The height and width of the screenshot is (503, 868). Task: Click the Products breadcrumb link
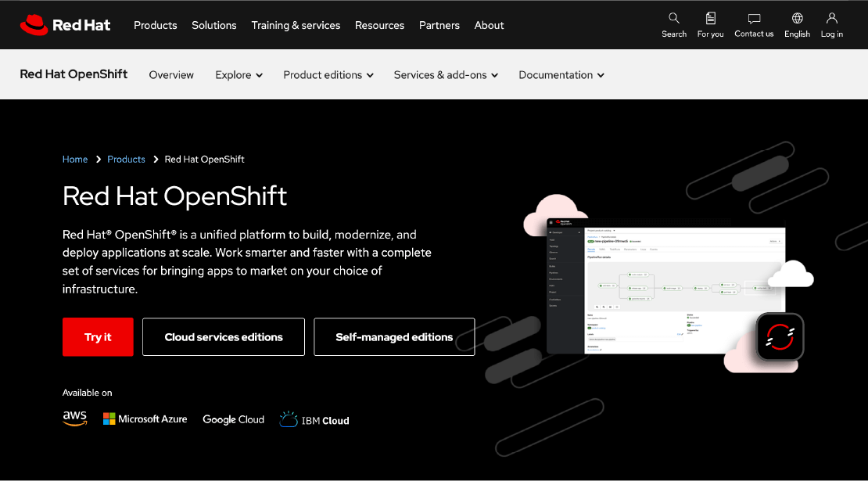pos(126,159)
